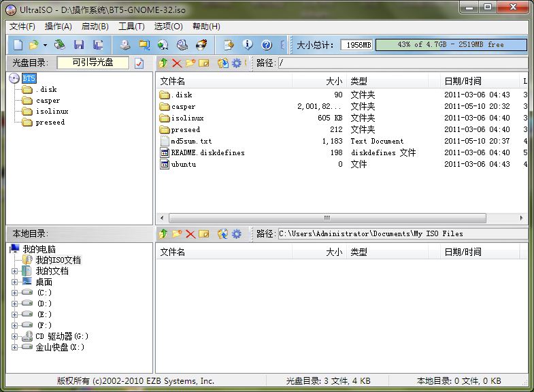Expand the 金山快盘 (X:) node
The width and height of the screenshot is (534, 392).
click(14, 347)
